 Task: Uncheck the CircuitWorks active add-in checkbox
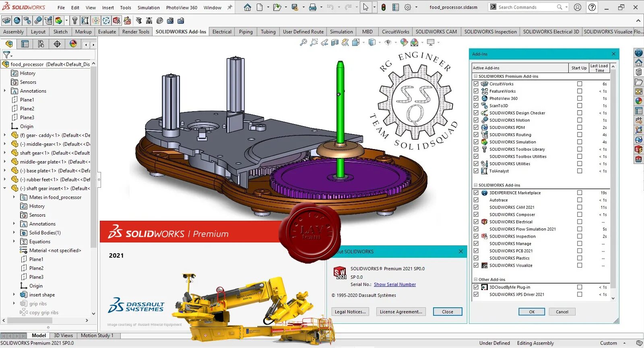point(476,84)
